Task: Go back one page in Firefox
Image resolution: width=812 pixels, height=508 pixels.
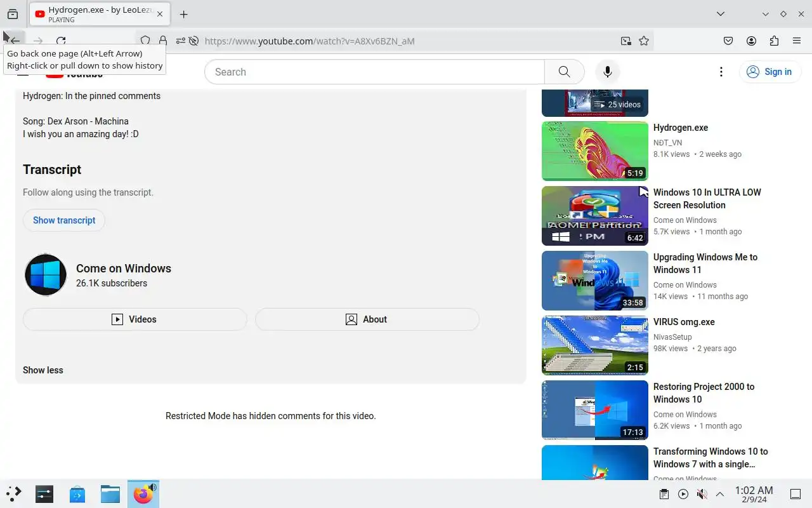Action: (x=14, y=41)
